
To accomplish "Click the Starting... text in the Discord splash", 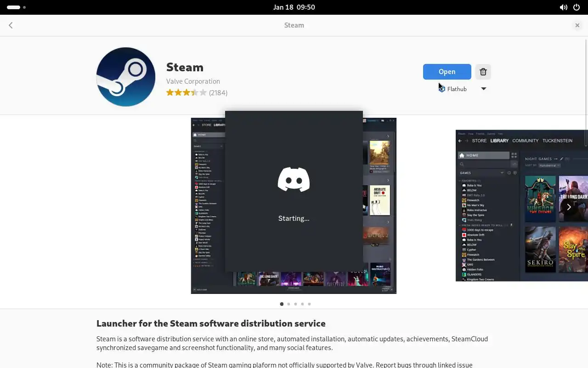I will 294,218.
